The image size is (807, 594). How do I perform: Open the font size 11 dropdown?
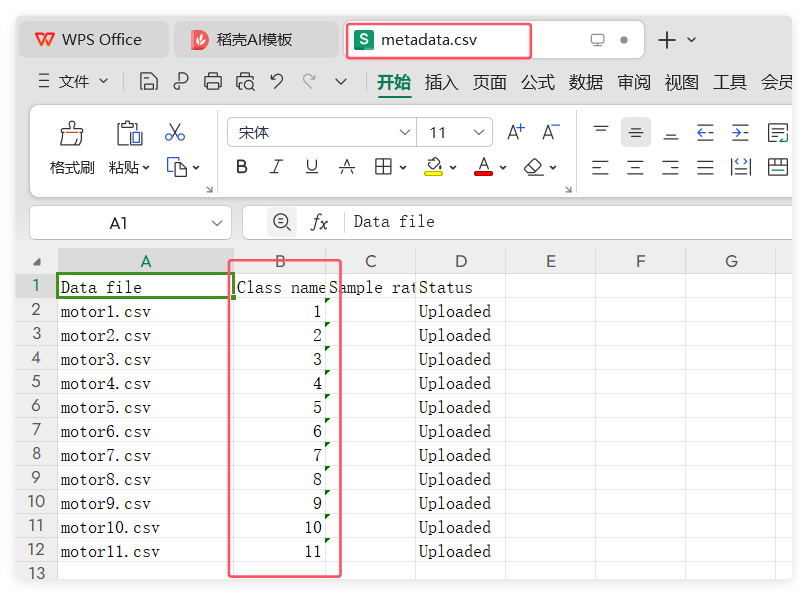coord(479,132)
